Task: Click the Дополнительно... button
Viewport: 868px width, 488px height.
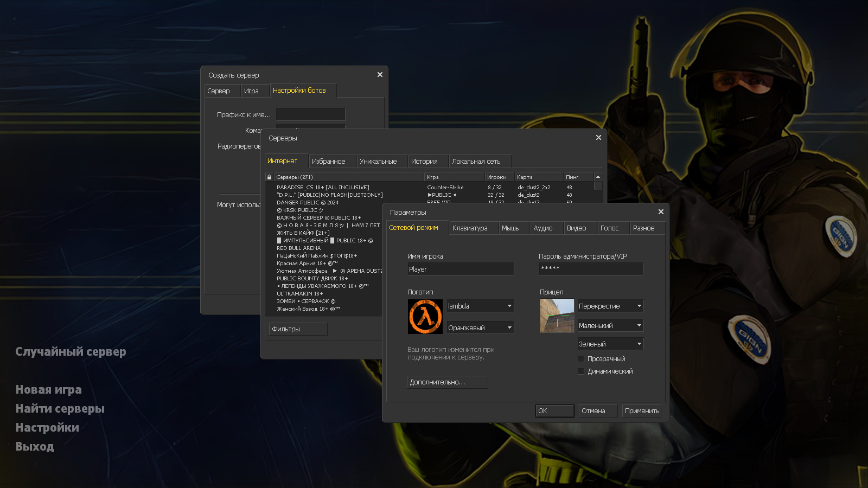Action: 447,382
